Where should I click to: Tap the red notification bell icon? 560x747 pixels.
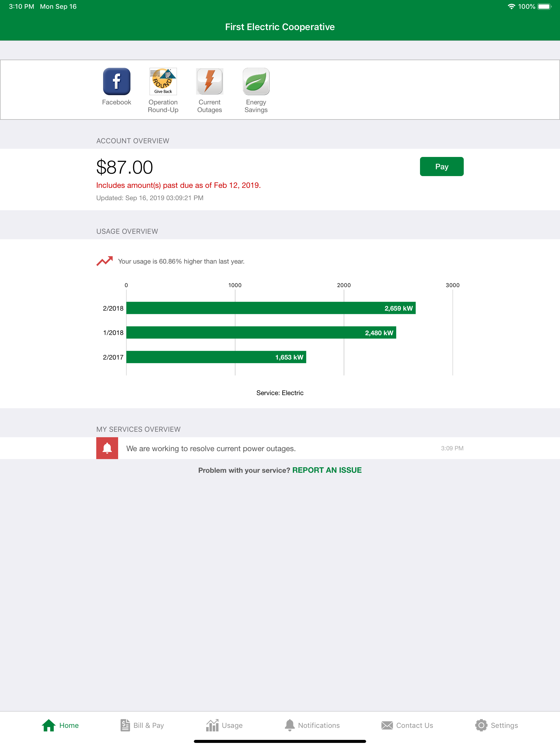tap(107, 448)
